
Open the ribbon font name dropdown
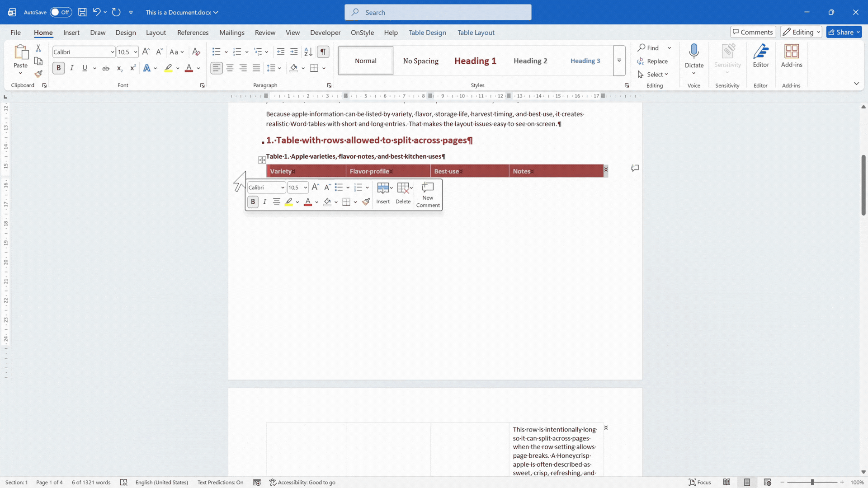(112, 52)
